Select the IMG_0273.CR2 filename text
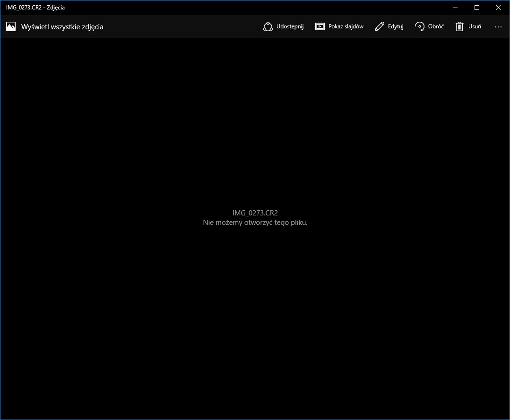This screenshot has height=420, width=510. coord(255,213)
